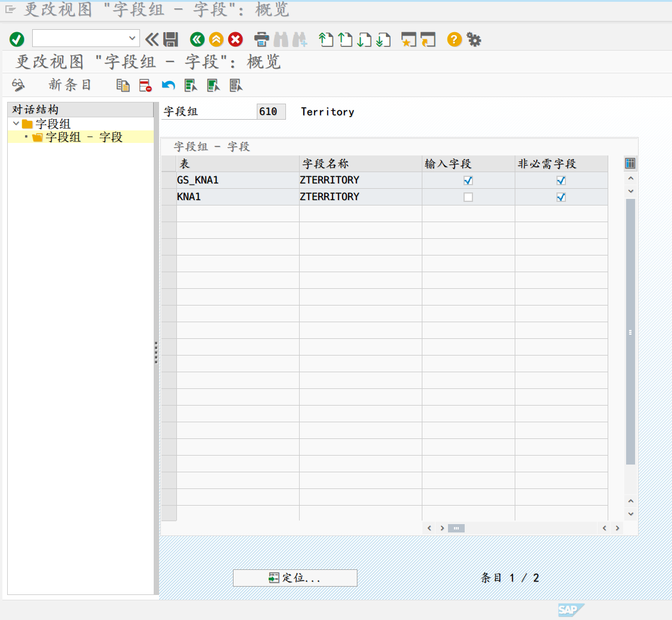Open table column settings icon
The image size is (672, 620).
(x=630, y=164)
